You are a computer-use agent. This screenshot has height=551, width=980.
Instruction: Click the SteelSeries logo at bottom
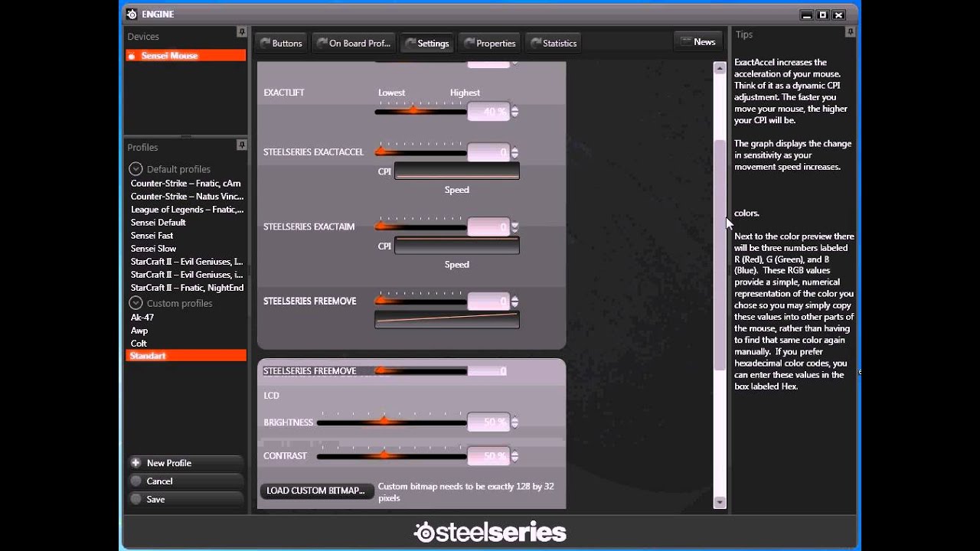[490, 532]
